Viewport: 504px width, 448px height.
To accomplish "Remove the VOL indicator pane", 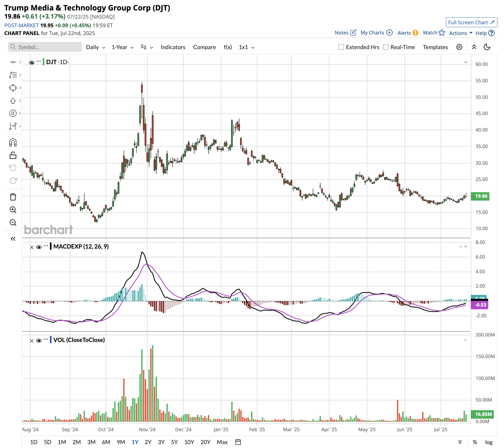I will tap(31, 340).
